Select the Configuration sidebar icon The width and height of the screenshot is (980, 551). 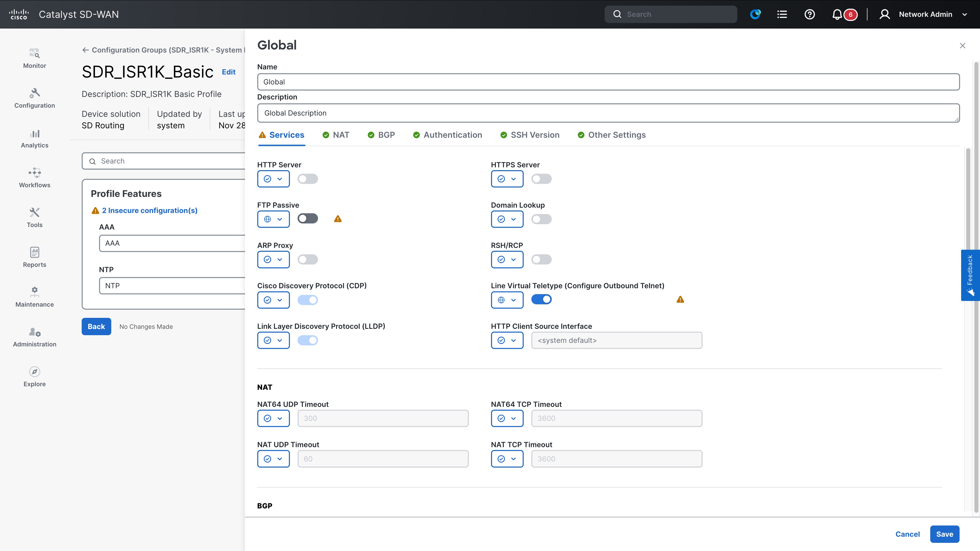pyautogui.click(x=34, y=98)
